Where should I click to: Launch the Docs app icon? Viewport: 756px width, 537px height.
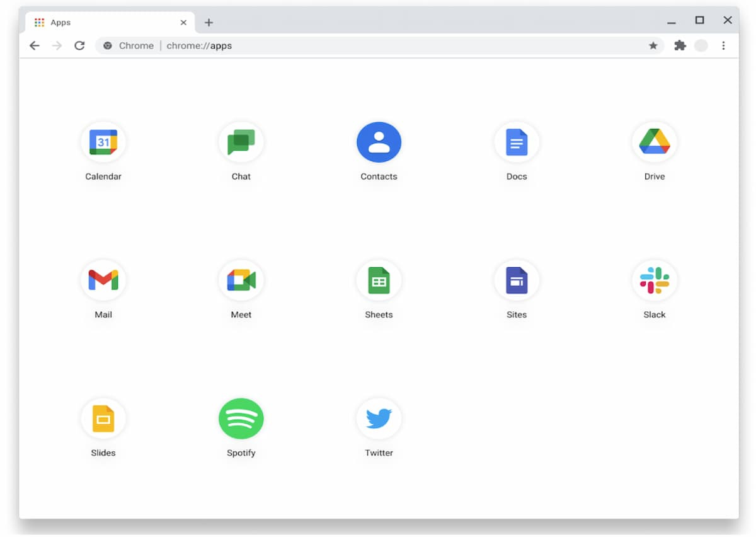click(x=517, y=142)
